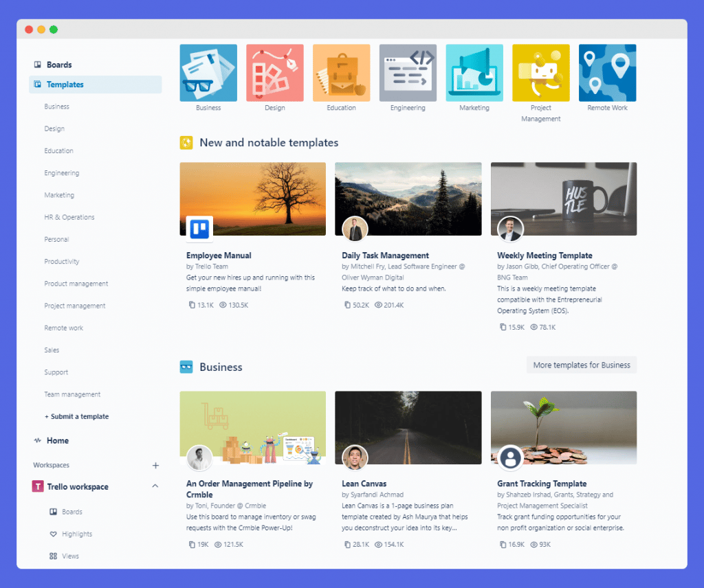Open Product management templates
704x588 pixels.
[x=76, y=284]
